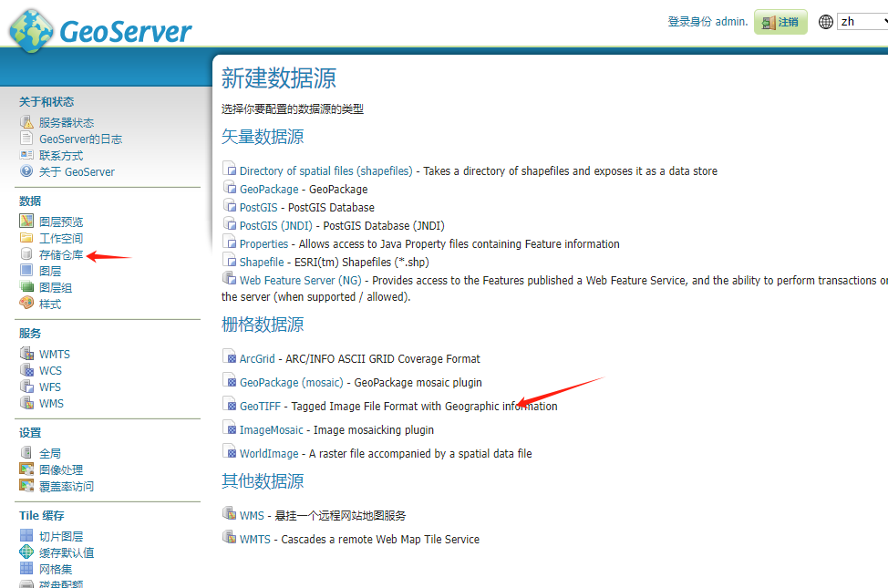Click the 工作空间 folder icon
Image resolution: width=888 pixels, height=588 pixels.
pyautogui.click(x=26, y=237)
